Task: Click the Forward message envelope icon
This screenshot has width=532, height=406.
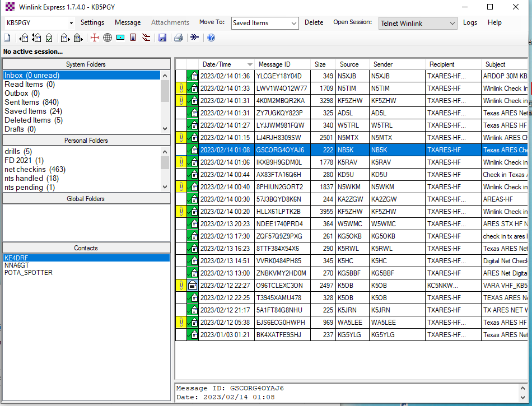Action: tap(65, 38)
